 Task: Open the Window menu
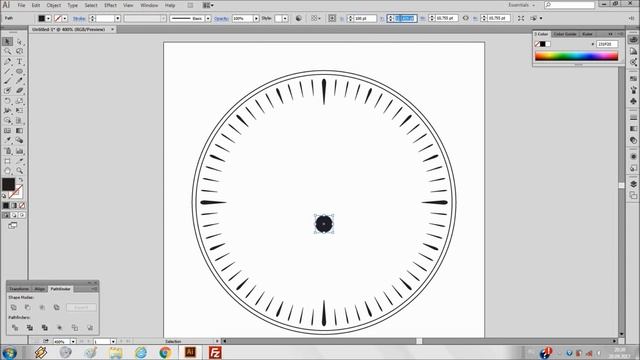pyautogui.click(x=149, y=5)
